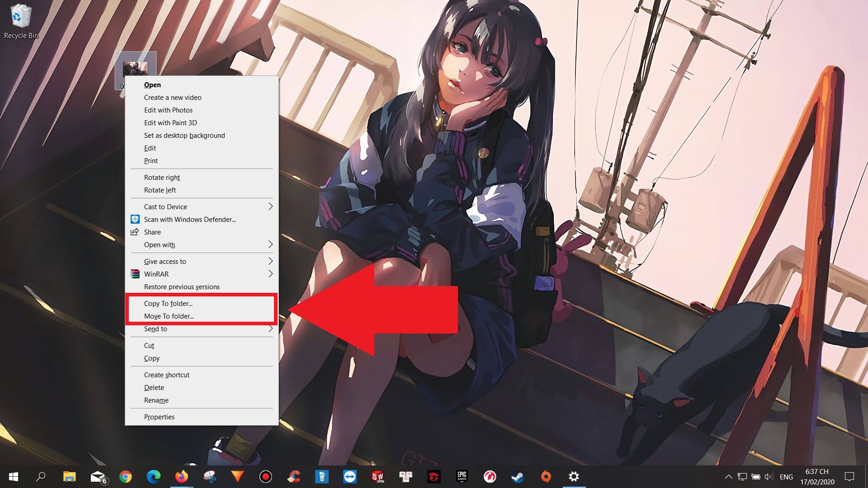Open the Steam taskbar icon
868x488 pixels.
(518, 476)
